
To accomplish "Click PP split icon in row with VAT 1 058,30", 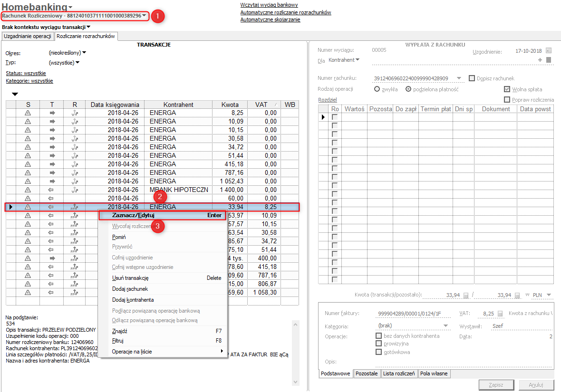I will pyautogui.click(x=75, y=293).
